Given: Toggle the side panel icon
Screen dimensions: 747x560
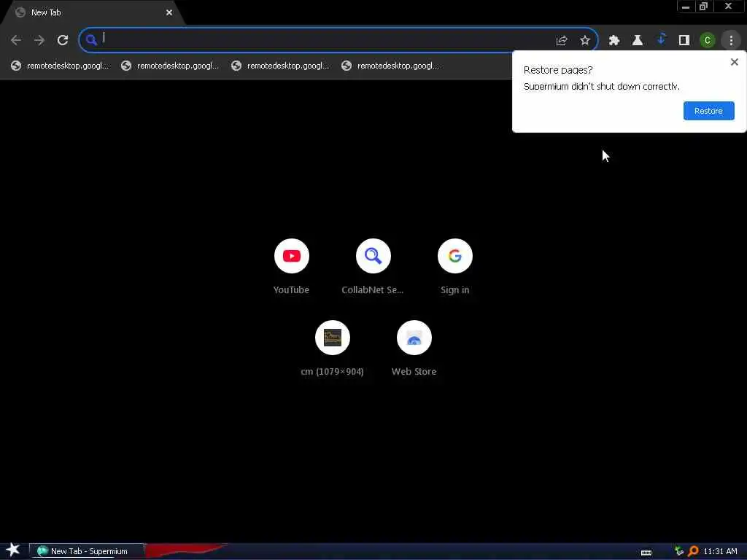Looking at the screenshot, I should pyautogui.click(x=684, y=41).
